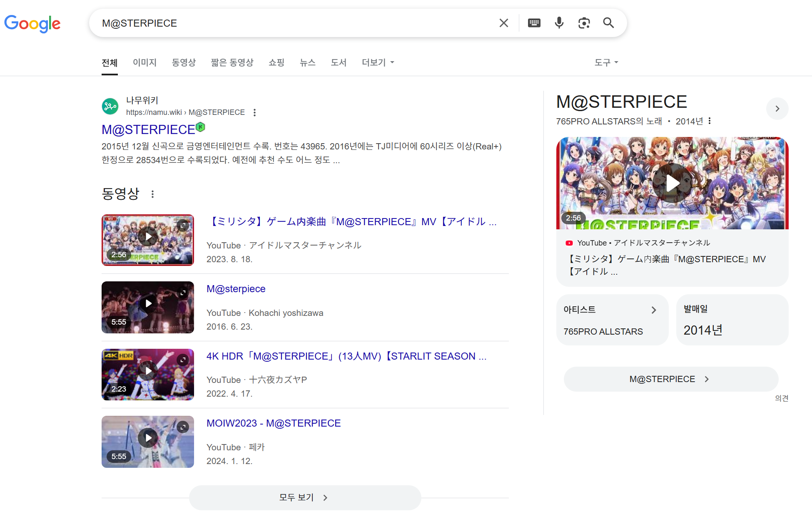812x519 pixels.
Task: Expand the 더보기 dropdown
Action: point(378,62)
